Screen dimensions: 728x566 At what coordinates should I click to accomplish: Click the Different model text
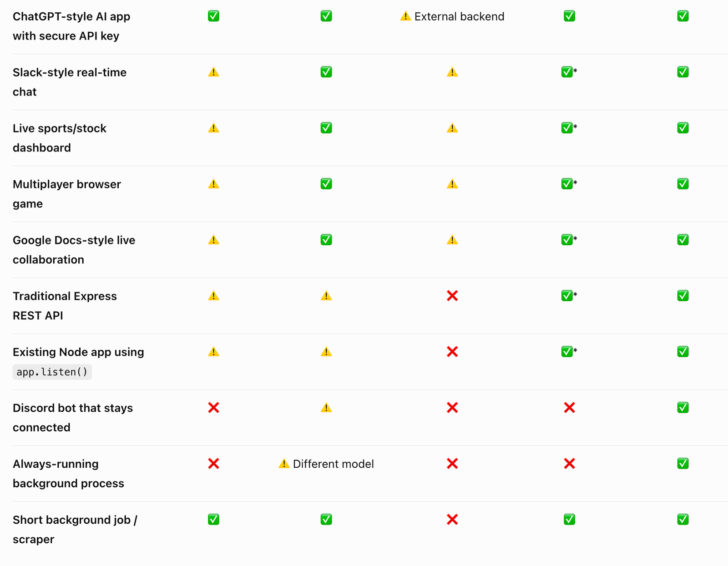coord(334,464)
